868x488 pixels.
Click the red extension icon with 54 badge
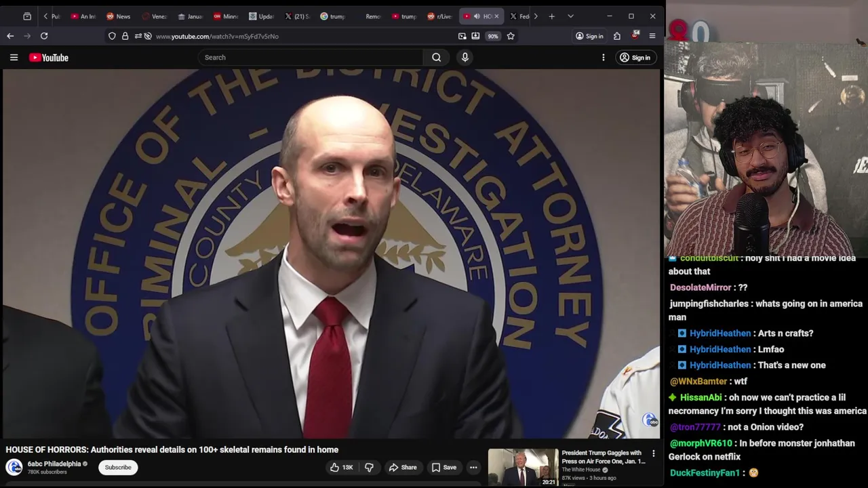(635, 35)
